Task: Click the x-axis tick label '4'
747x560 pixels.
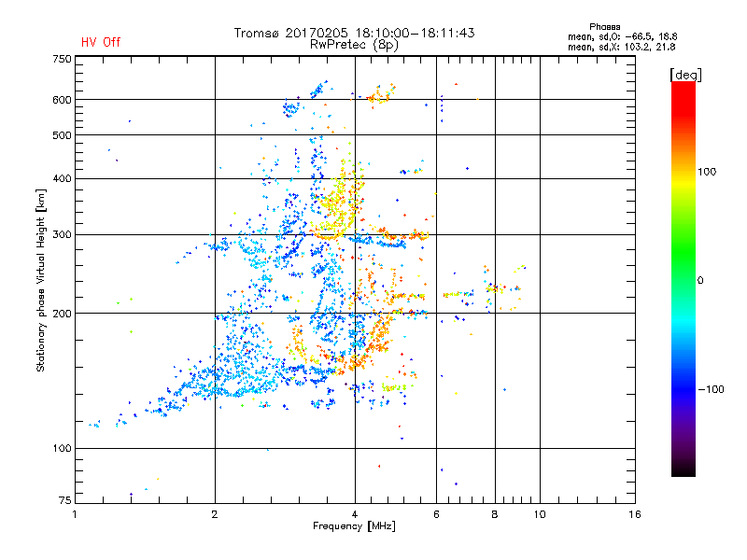Action: coord(355,514)
